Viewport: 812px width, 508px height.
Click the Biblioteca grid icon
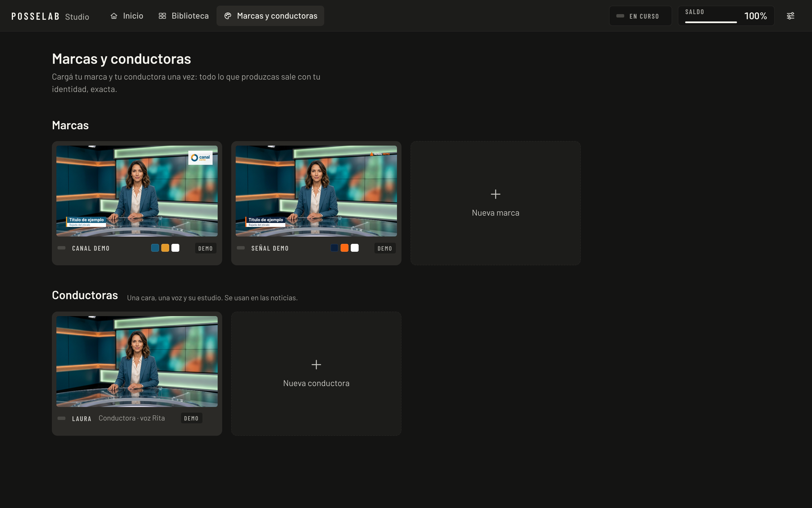point(162,16)
